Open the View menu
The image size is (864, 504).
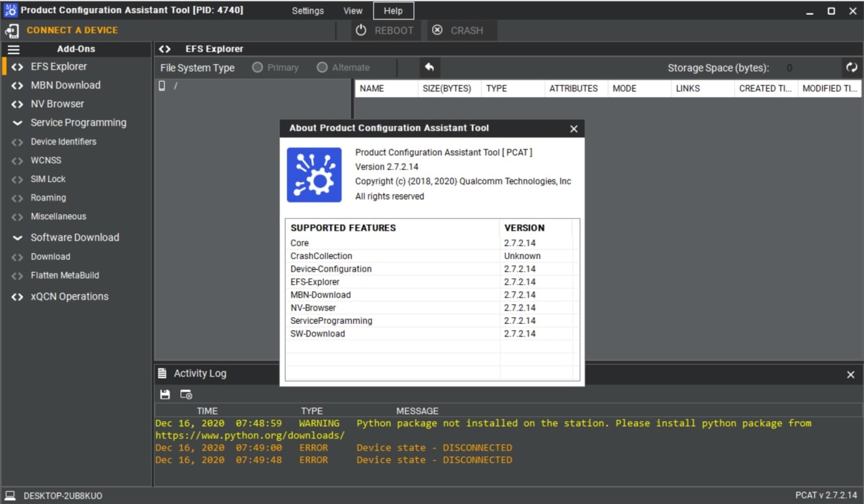[353, 11]
